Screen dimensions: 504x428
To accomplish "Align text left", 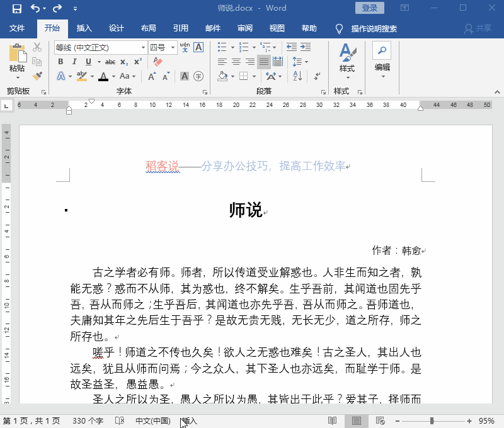I will pos(222,62).
